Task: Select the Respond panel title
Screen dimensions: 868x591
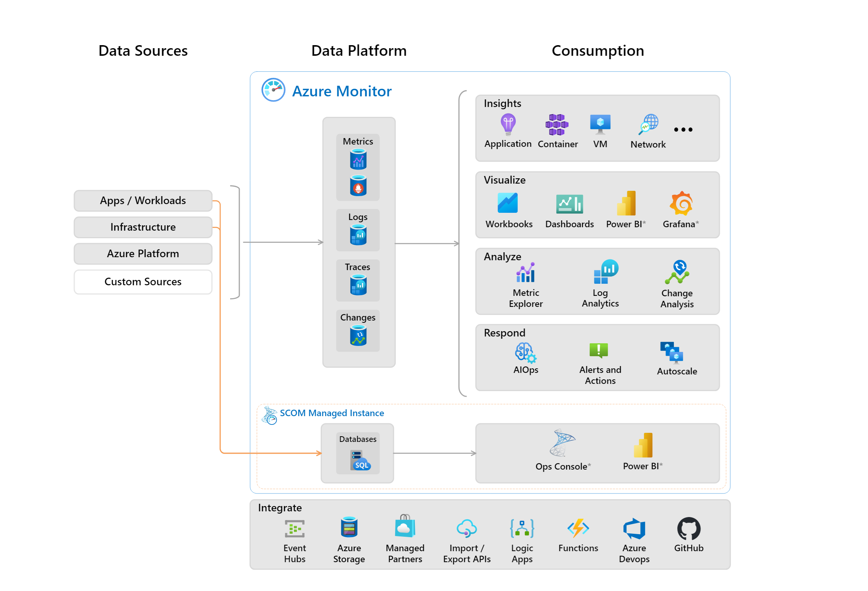Action: 504,333
